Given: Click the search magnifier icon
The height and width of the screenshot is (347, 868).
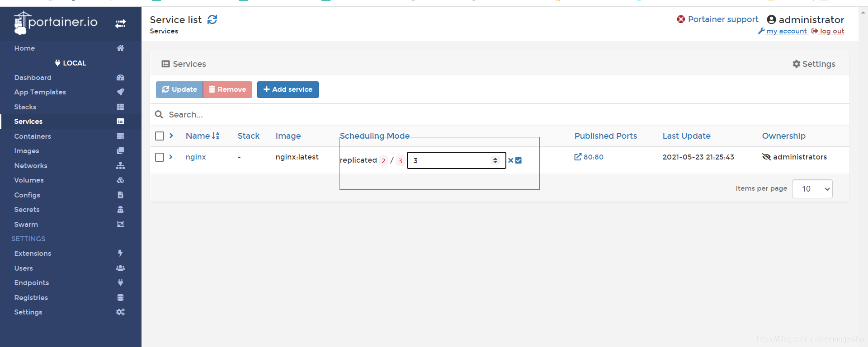Looking at the screenshot, I should pyautogui.click(x=159, y=114).
